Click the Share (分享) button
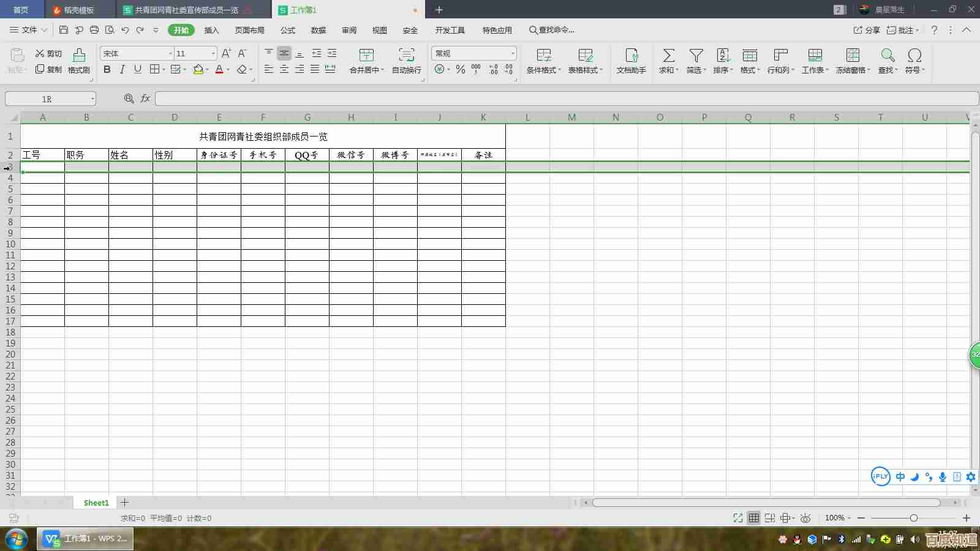 [867, 30]
